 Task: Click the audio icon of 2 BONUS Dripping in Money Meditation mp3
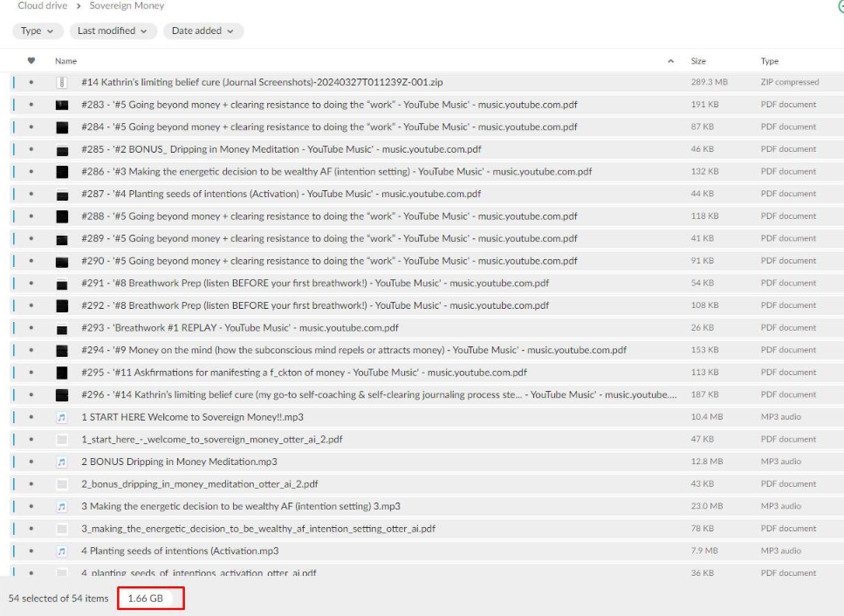pos(62,462)
